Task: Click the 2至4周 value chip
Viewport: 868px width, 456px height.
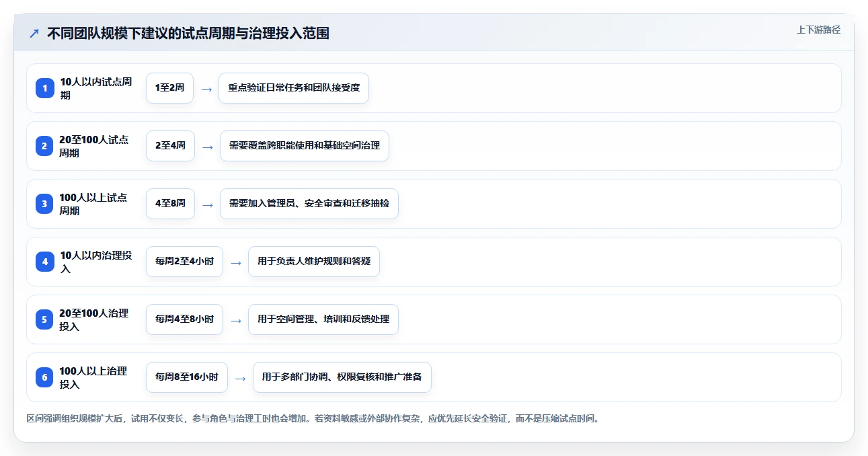Action: (170, 146)
